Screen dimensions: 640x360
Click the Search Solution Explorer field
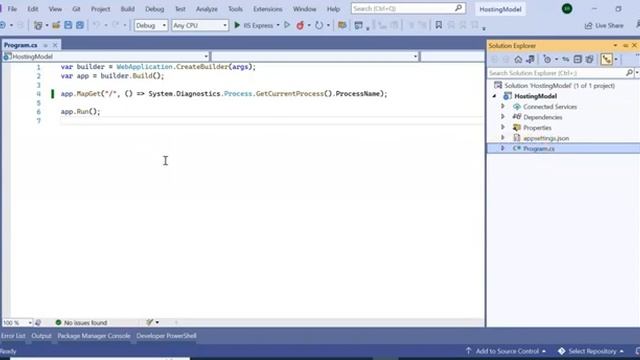click(556, 73)
